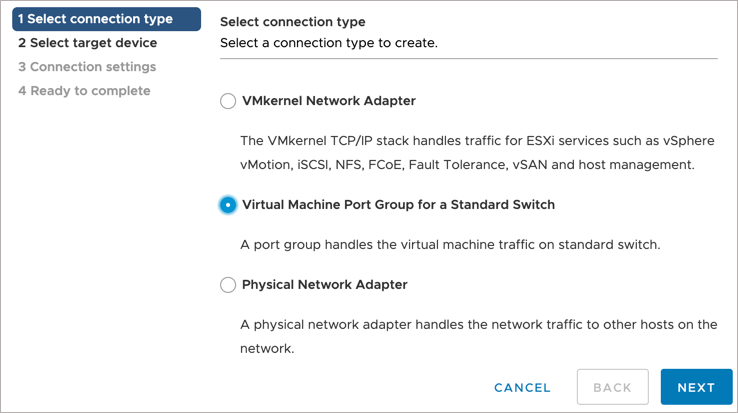Click the 'Physical Network Adapter' option label
This screenshot has width=738, height=413.
[324, 285]
